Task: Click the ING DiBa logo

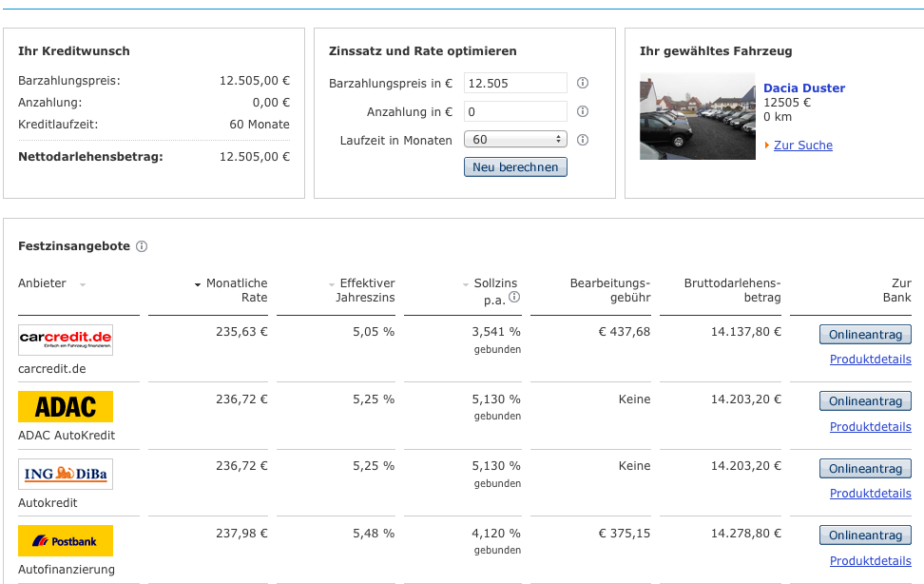Action: coord(66,474)
